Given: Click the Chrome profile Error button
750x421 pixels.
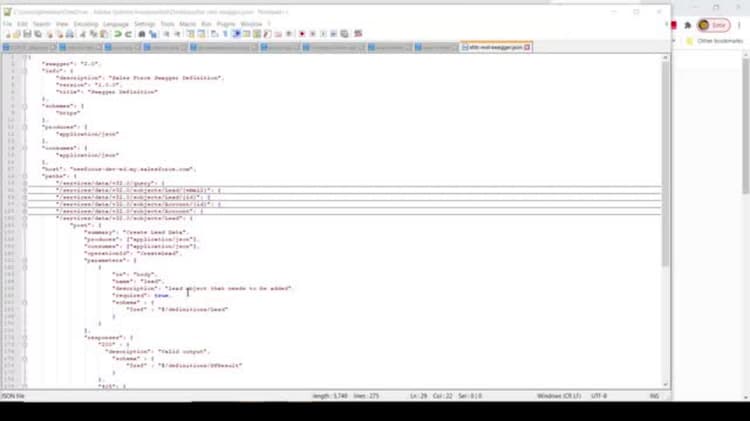Looking at the screenshot, I should pos(713,25).
